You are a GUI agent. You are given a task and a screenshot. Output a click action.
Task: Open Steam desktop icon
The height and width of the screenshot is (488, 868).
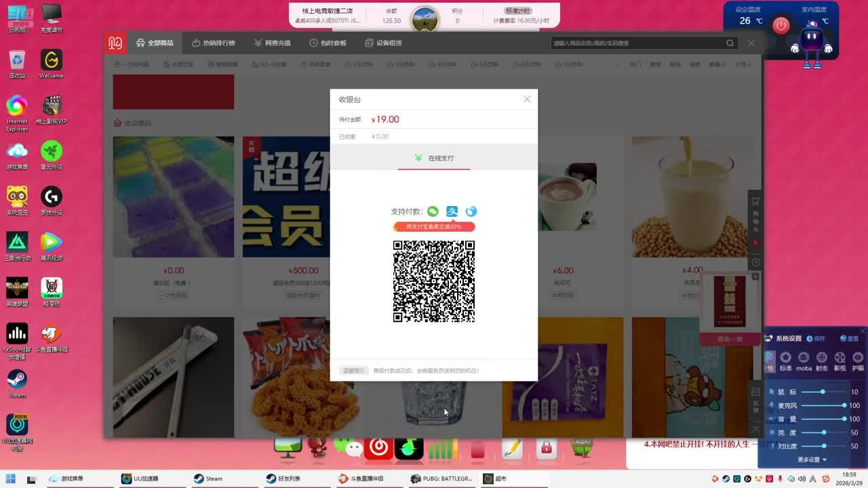click(x=17, y=384)
